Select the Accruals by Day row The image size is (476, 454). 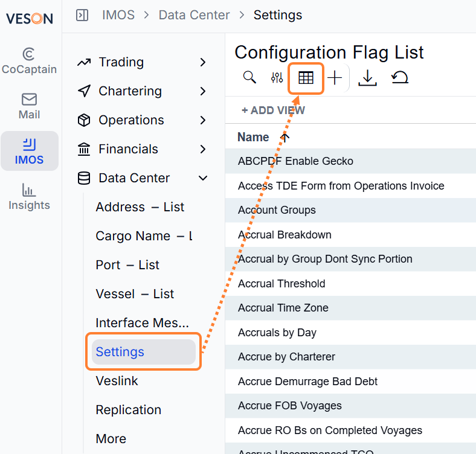(x=350, y=332)
